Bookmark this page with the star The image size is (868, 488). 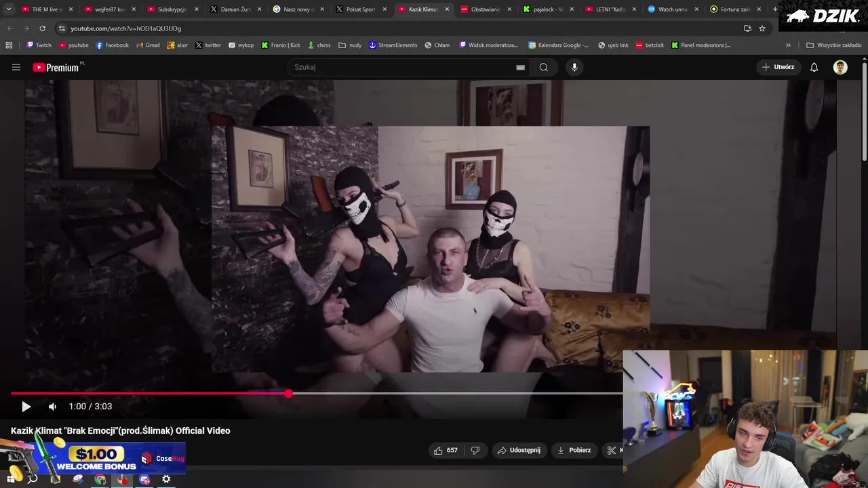tap(762, 28)
